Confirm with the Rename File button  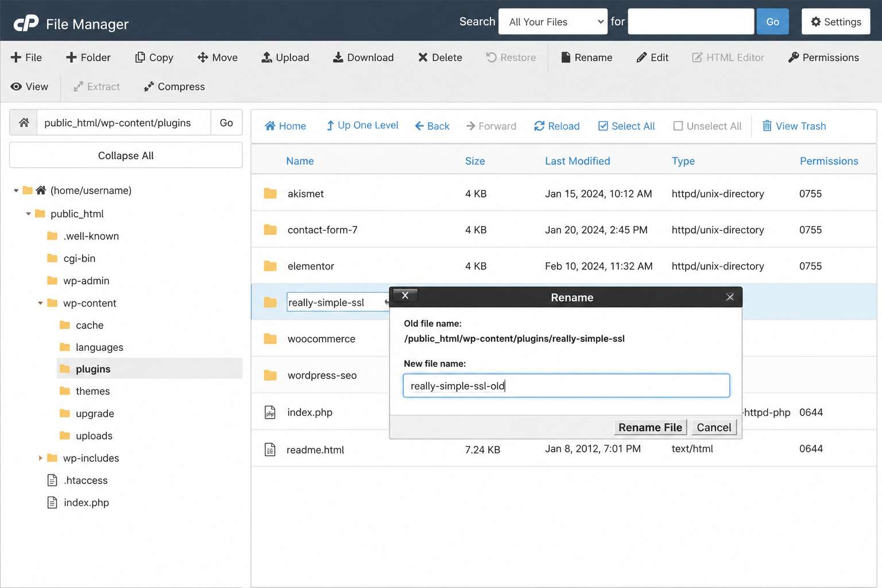pyautogui.click(x=650, y=427)
